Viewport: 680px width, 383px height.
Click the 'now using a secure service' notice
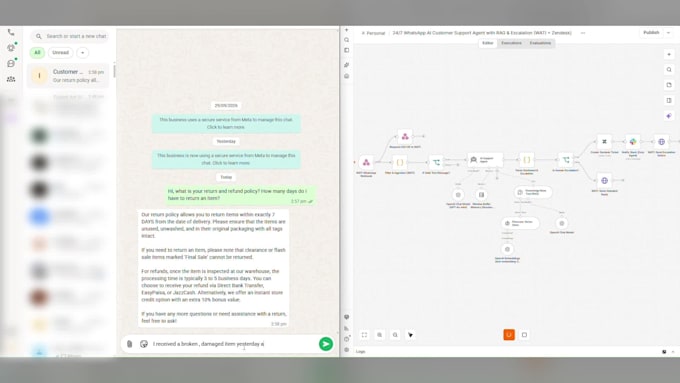(226, 159)
